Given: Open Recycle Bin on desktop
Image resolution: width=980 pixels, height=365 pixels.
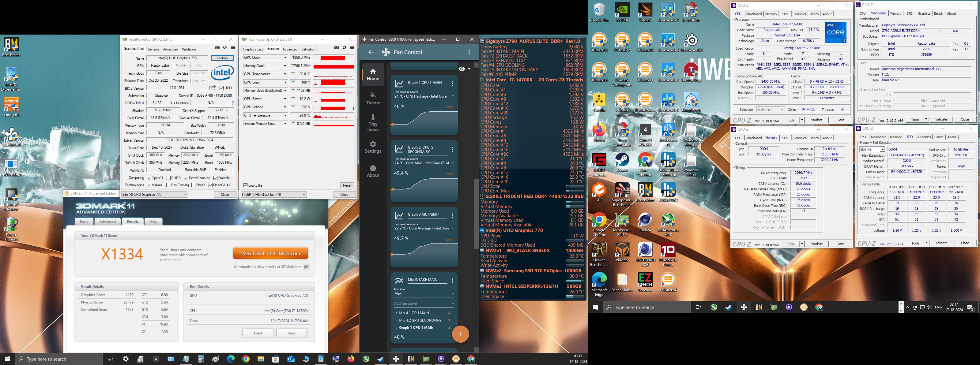Looking at the screenshot, I should point(599,13).
